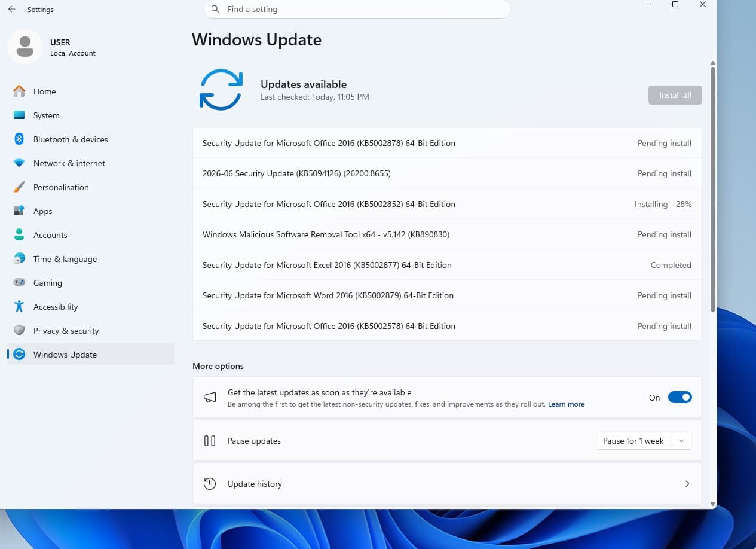Click the Time & language globe icon

[x=19, y=259]
